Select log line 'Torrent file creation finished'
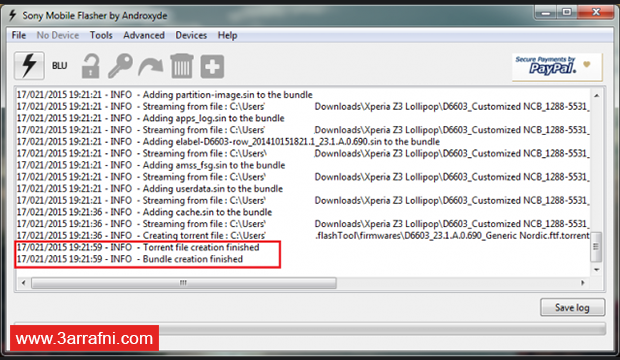620x360 pixels. [x=138, y=247]
